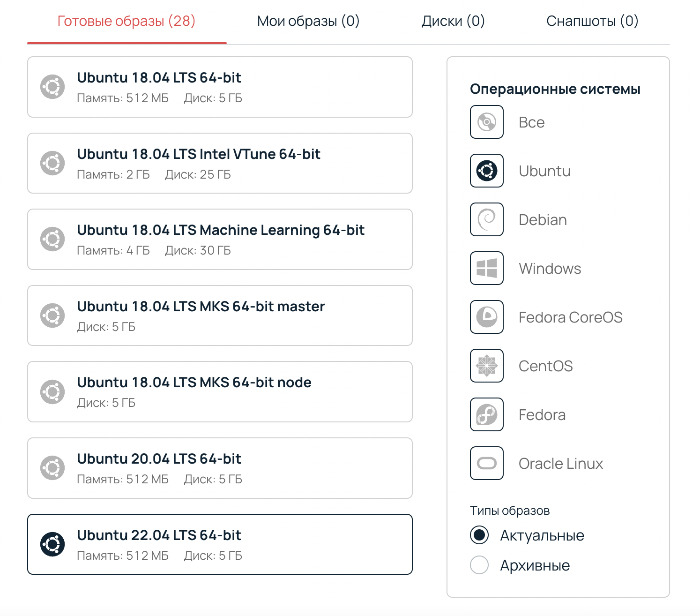Choose Ubuntu 18.04 MKS 64-bit master
The height and width of the screenshot is (616, 700).
click(220, 316)
